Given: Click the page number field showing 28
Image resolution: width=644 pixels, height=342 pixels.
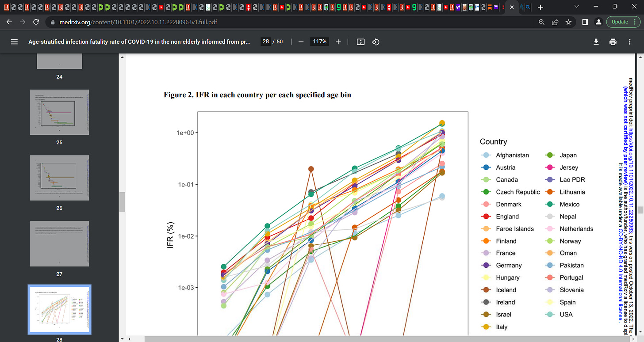Looking at the screenshot, I should 266,42.
